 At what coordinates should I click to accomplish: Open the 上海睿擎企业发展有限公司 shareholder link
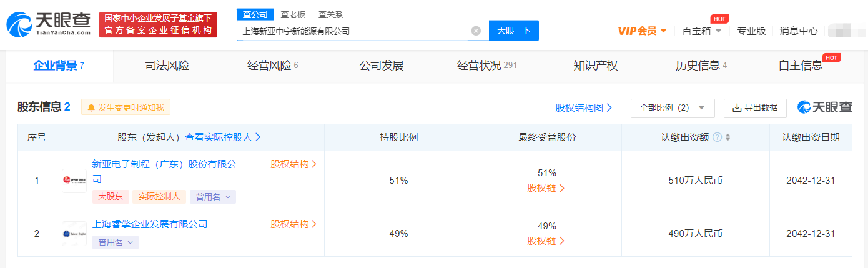(x=150, y=224)
